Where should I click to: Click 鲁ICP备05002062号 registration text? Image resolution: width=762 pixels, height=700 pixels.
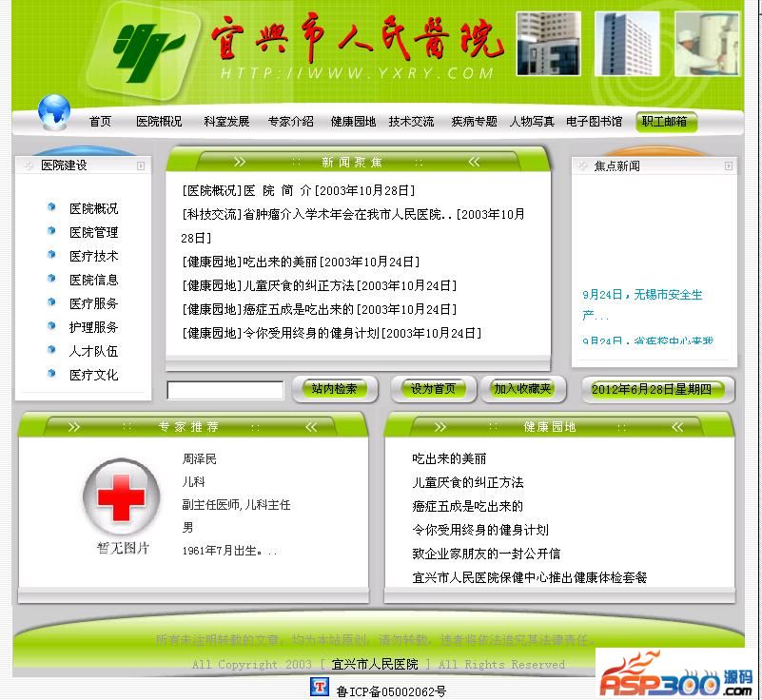(391, 691)
